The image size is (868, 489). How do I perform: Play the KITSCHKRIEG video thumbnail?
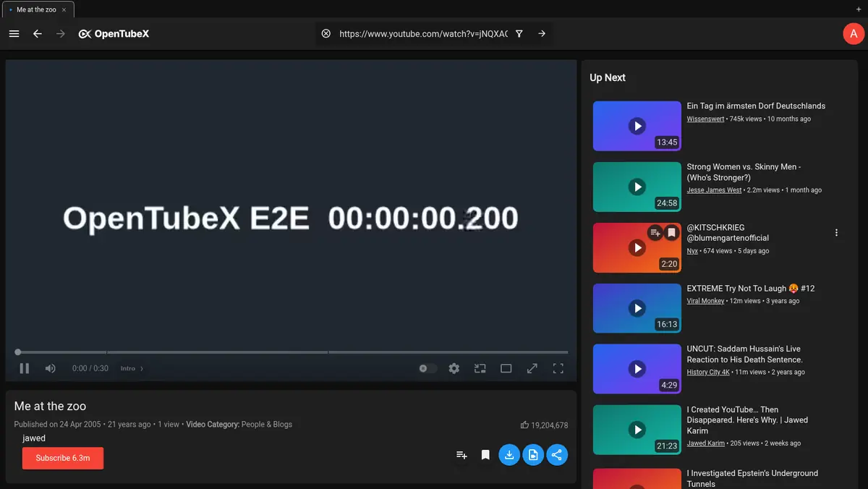click(637, 247)
